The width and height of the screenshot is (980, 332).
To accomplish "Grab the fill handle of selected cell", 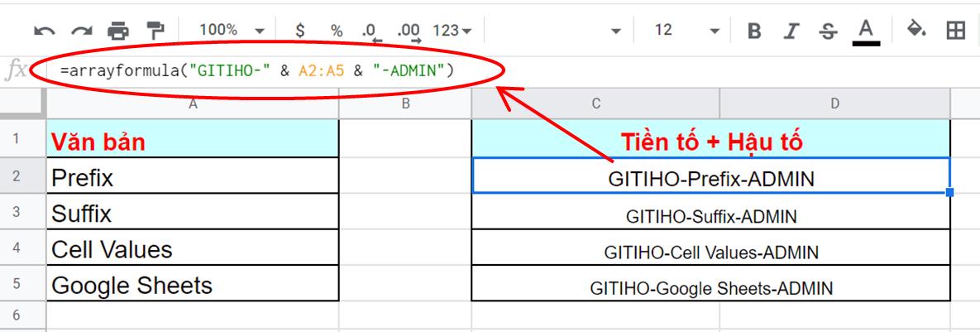I will [x=950, y=193].
